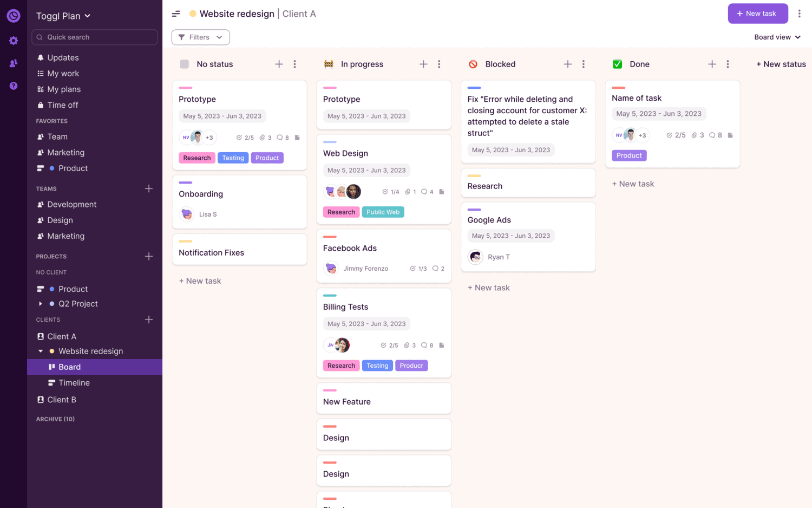Add a new client with plus
Viewport: 812px width, 508px height.
tap(149, 320)
